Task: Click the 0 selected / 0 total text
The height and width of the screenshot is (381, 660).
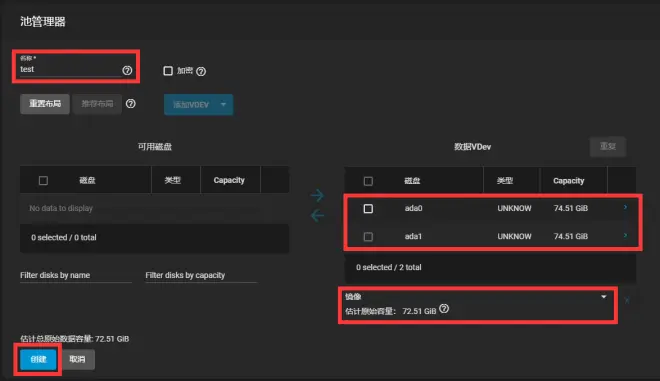Action: [64, 237]
